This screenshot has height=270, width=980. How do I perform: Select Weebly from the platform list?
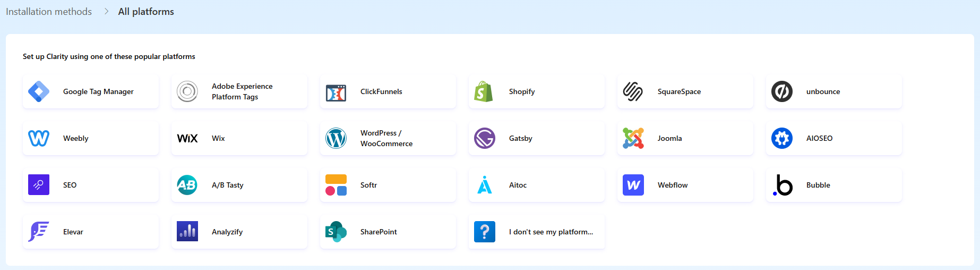point(91,138)
